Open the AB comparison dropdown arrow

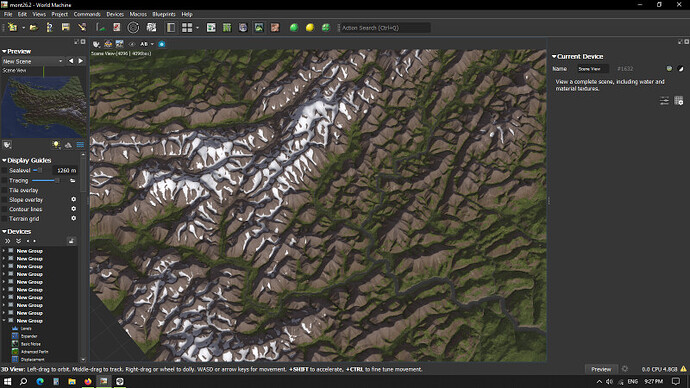[152, 44]
